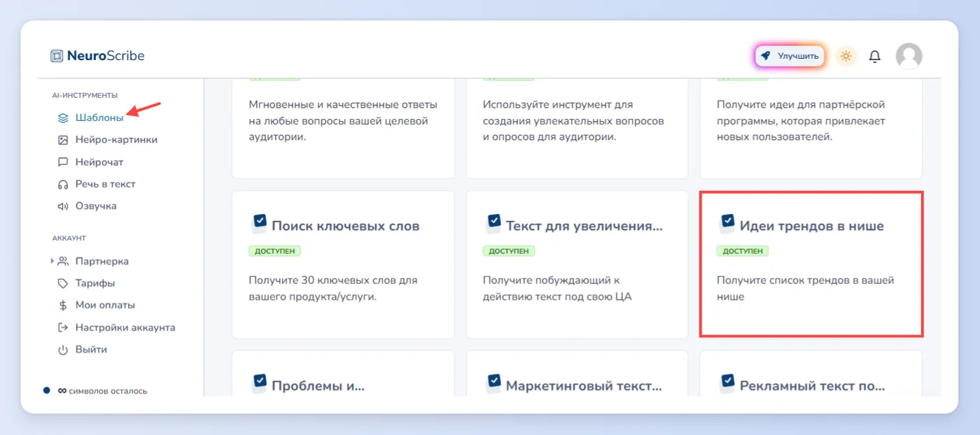Click the АККАУНТ section heading
Viewport: 980px width, 435px height.
(69, 238)
